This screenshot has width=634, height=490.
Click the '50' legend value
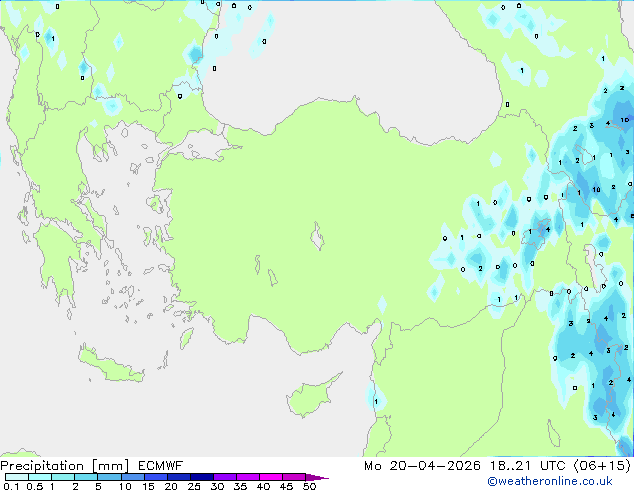309,486
